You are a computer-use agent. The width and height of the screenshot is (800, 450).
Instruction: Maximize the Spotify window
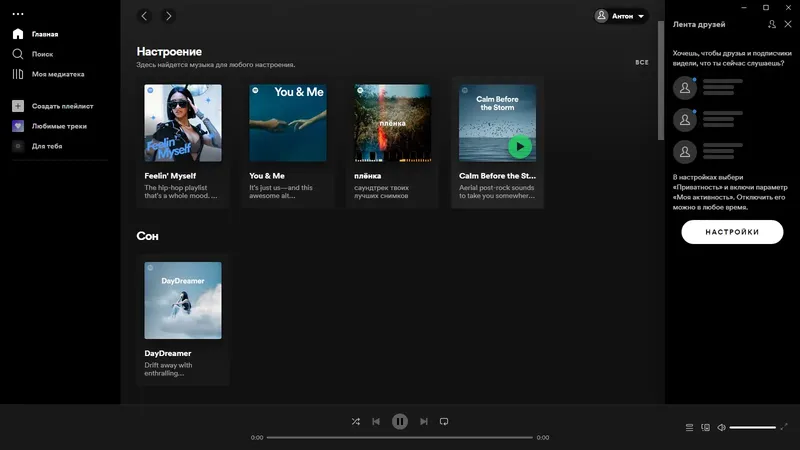point(766,8)
